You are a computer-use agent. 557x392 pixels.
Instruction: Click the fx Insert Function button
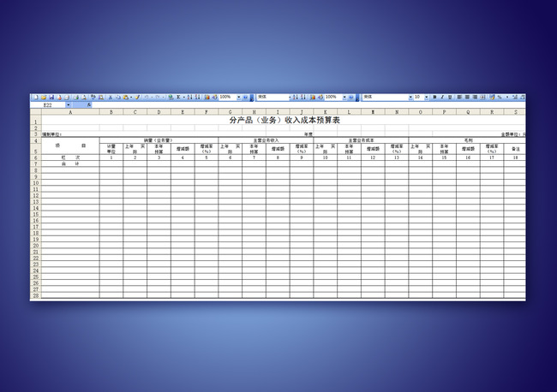tap(89, 105)
